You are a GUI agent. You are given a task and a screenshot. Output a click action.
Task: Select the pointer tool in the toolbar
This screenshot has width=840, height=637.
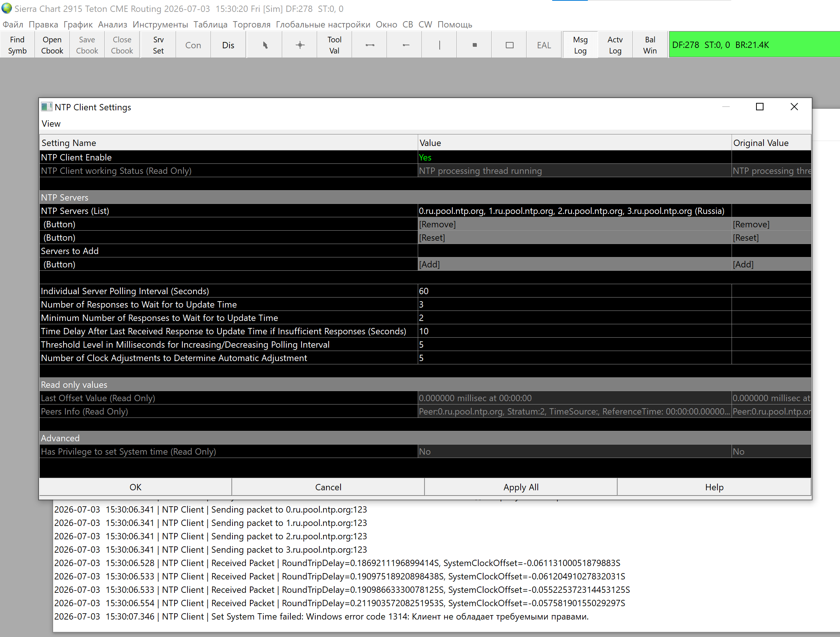[265, 45]
